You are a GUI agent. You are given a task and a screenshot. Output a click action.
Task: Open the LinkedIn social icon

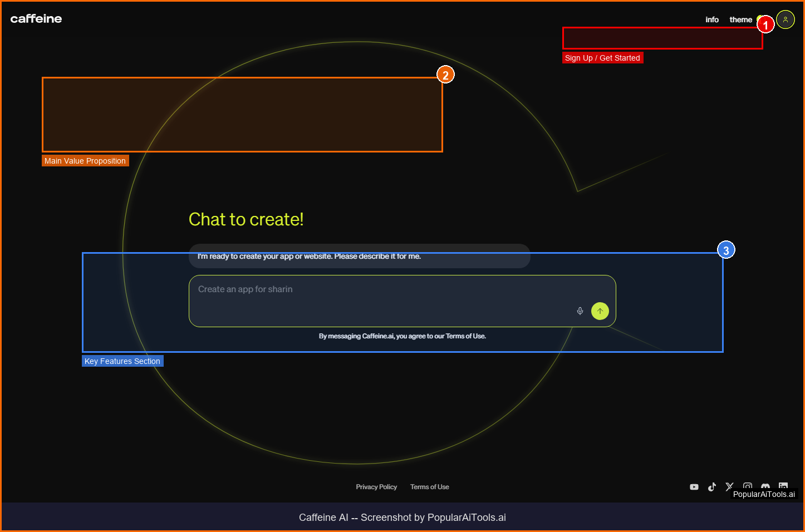783,485
